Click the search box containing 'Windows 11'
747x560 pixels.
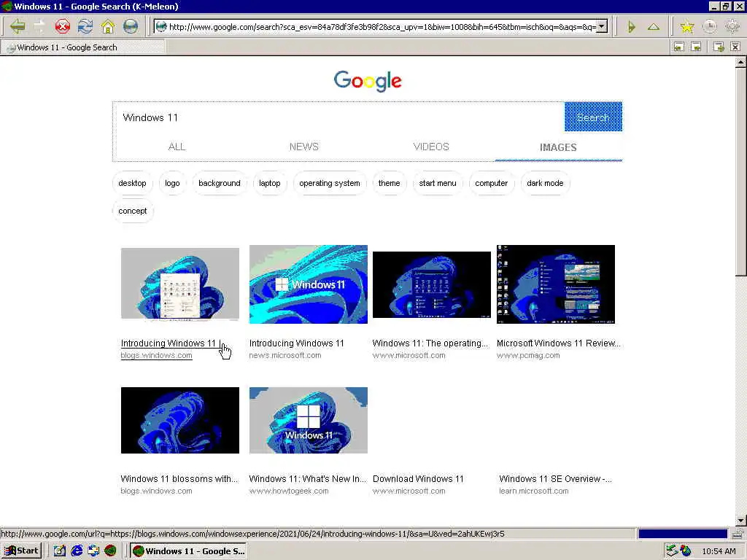(339, 117)
